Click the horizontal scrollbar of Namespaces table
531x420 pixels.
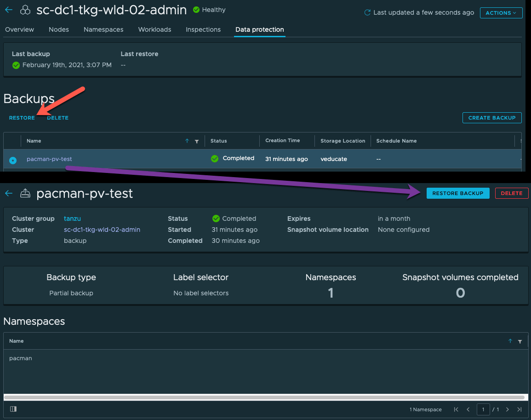(x=264, y=397)
